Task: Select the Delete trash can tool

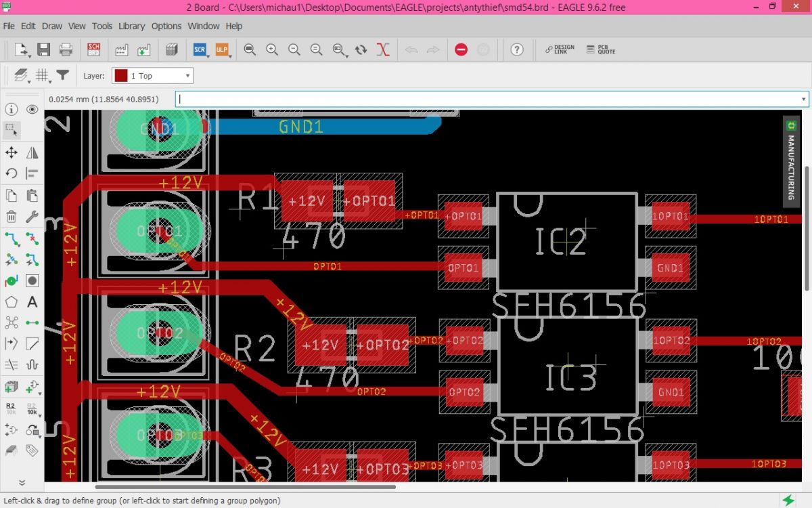Action: click(x=12, y=217)
